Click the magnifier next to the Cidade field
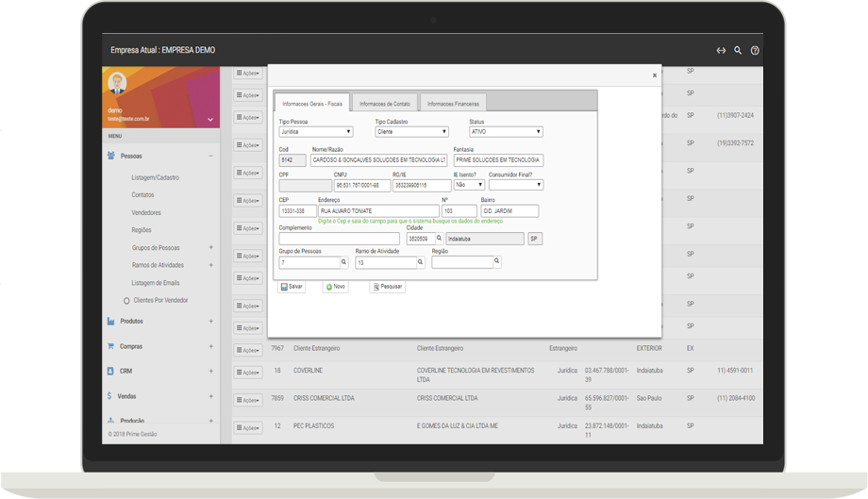 [x=439, y=240]
